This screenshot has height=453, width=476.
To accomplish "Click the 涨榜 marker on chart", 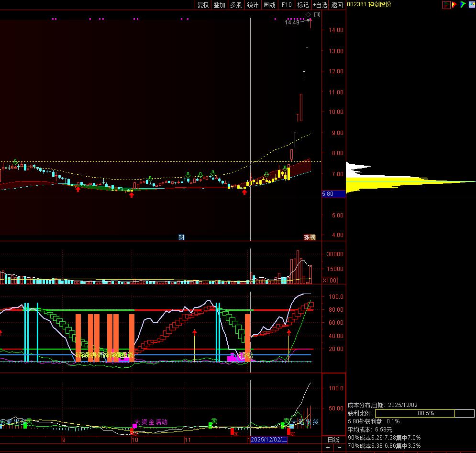I will [x=310, y=237].
